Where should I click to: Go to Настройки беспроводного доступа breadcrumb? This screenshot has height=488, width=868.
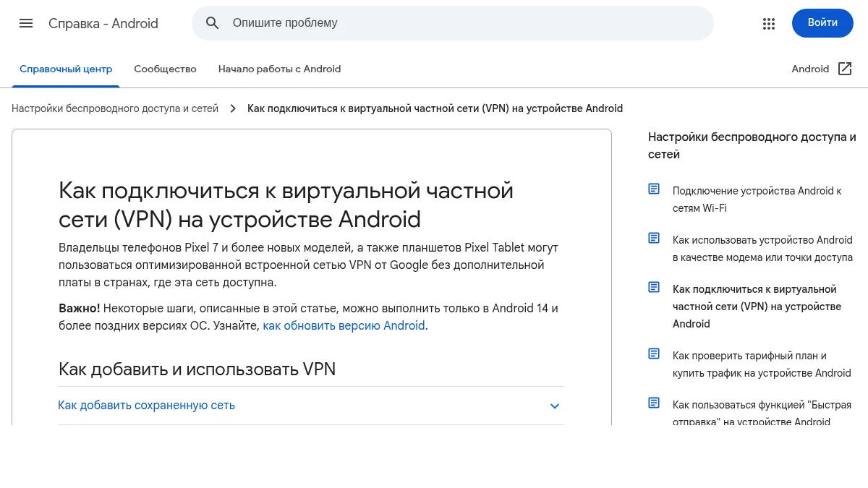point(115,108)
